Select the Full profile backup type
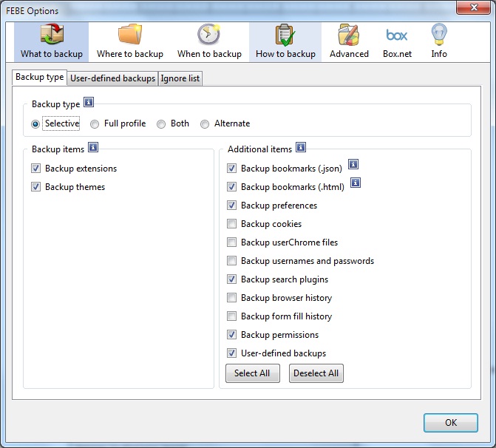The image size is (496, 448). tap(95, 124)
